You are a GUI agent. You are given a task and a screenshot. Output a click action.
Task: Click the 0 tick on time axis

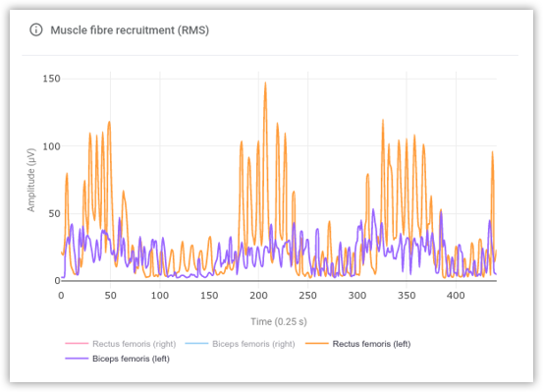click(61, 296)
